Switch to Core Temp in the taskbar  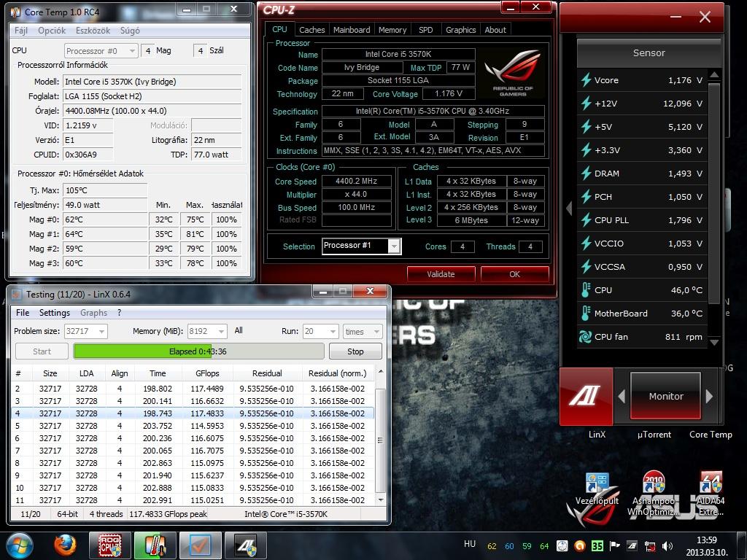click(155, 545)
